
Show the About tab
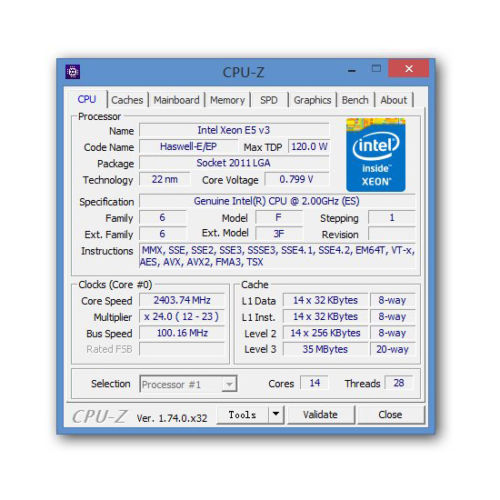coord(394,100)
